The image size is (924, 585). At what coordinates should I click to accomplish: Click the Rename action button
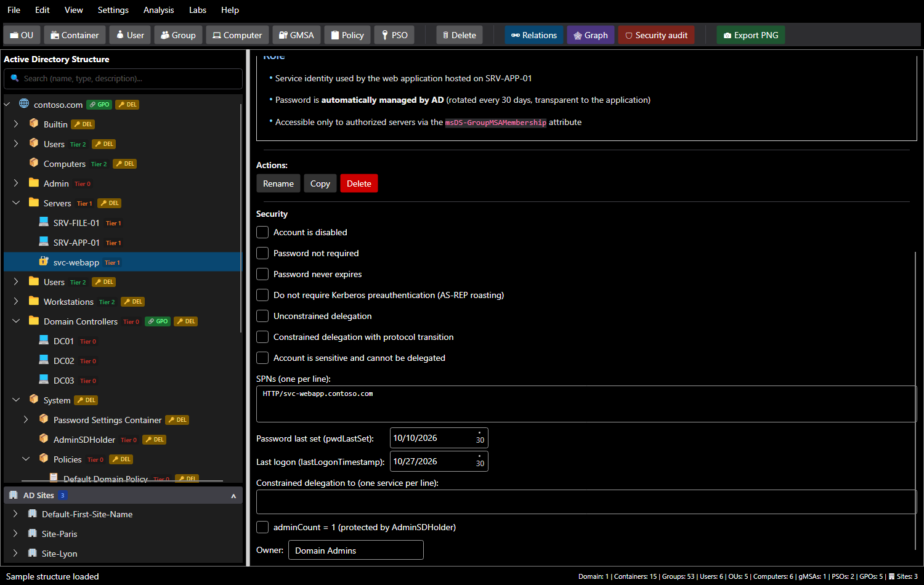278,184
